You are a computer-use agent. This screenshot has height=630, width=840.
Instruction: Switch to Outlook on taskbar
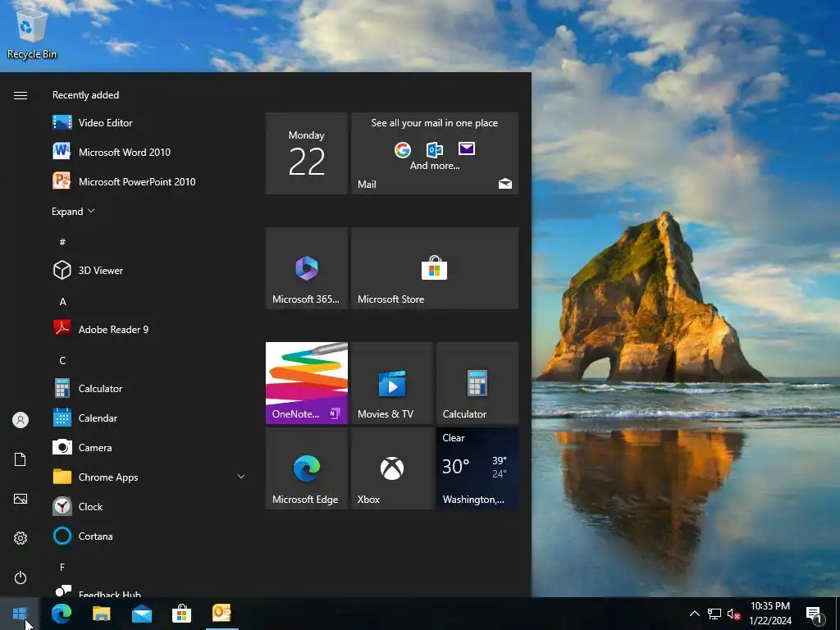(x=221, y=614)
